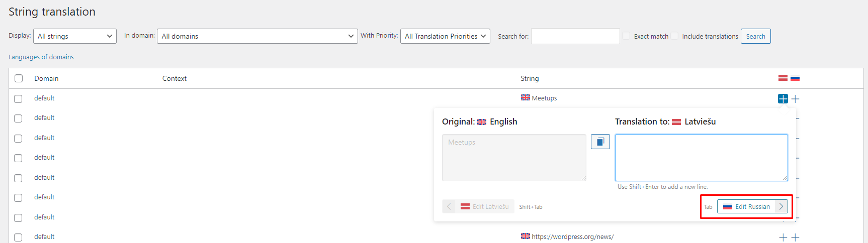Add Russian translation for wordpress.org/news string
The width and height of the screenshot is (868, 243).
795,237
